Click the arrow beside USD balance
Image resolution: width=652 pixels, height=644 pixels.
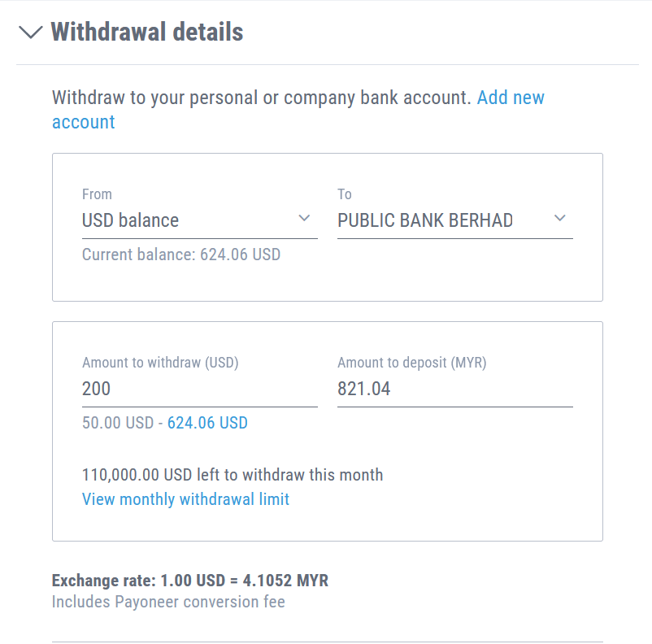click(x=304, y=219)
